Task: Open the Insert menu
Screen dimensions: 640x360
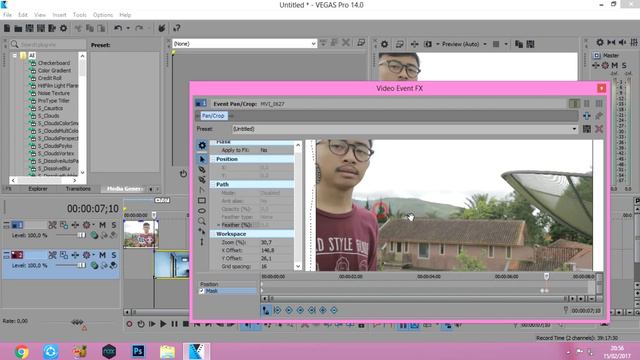Action: [x=59, y=15]
